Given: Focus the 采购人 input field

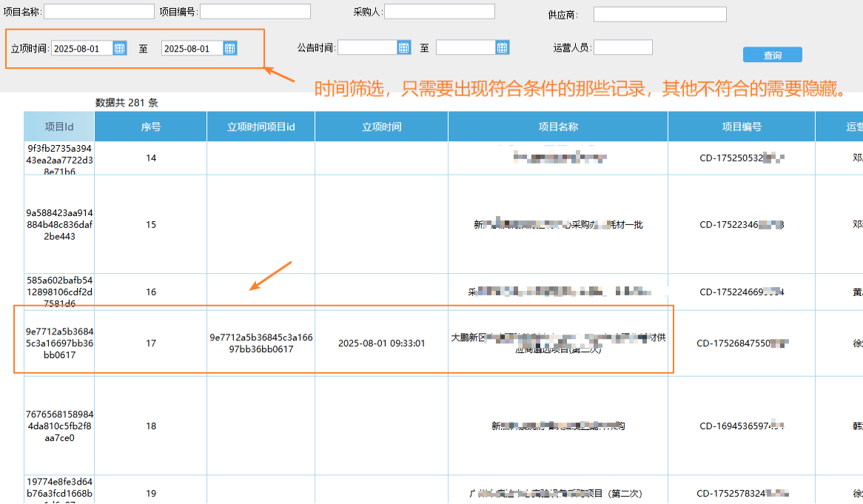Looking at the screenshot, I should click(x=439, y=12).
